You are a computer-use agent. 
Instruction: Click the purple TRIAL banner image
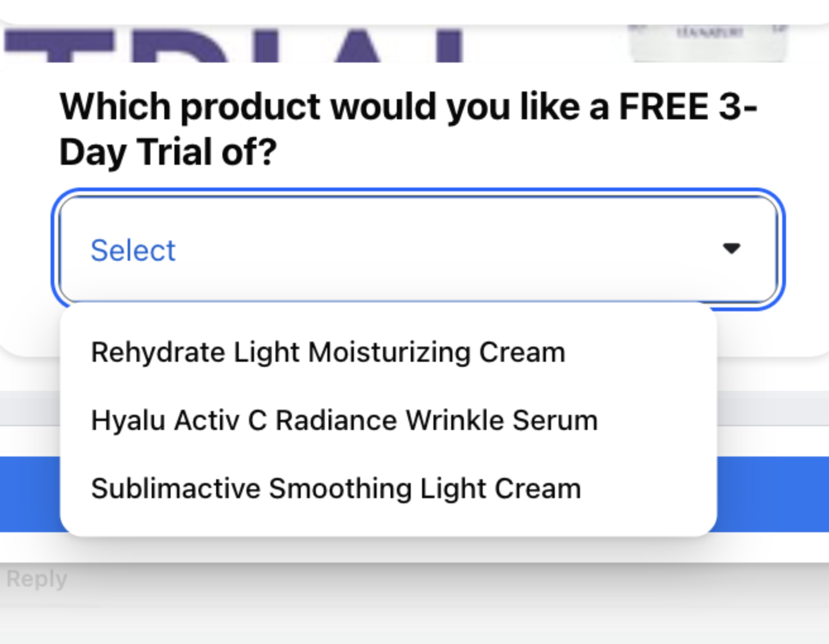(234, 45)
